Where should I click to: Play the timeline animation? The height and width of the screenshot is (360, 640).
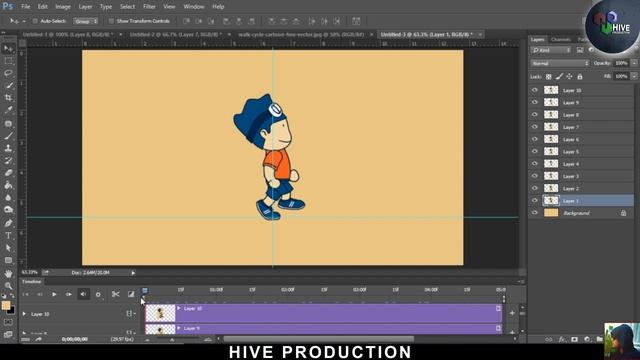[x=54, y=294]
